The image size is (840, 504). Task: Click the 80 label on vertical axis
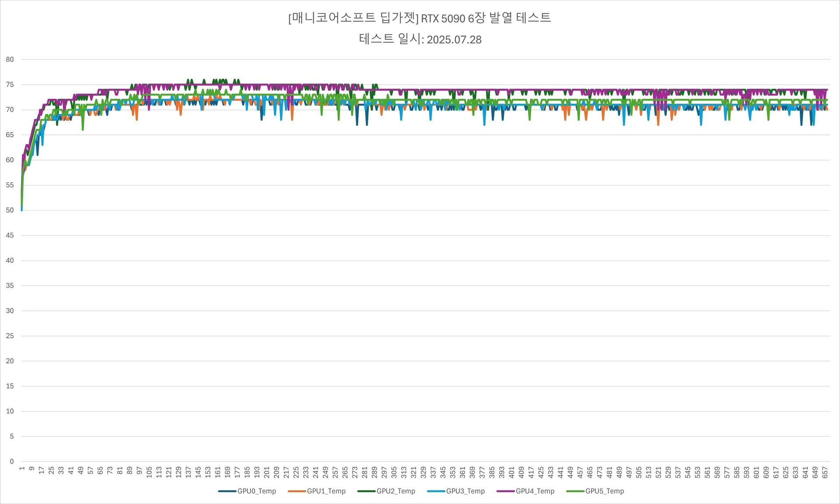coord(10,59)
